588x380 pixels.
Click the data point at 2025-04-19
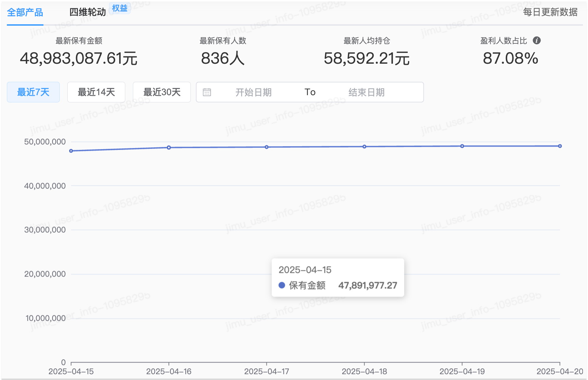coord(462,146)
